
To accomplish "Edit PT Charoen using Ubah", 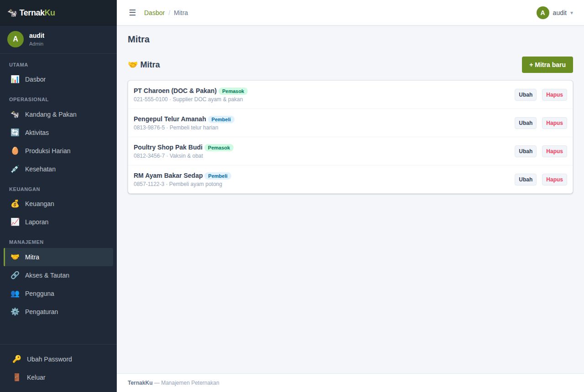I will pyautogui.click(x=526, y=95).
